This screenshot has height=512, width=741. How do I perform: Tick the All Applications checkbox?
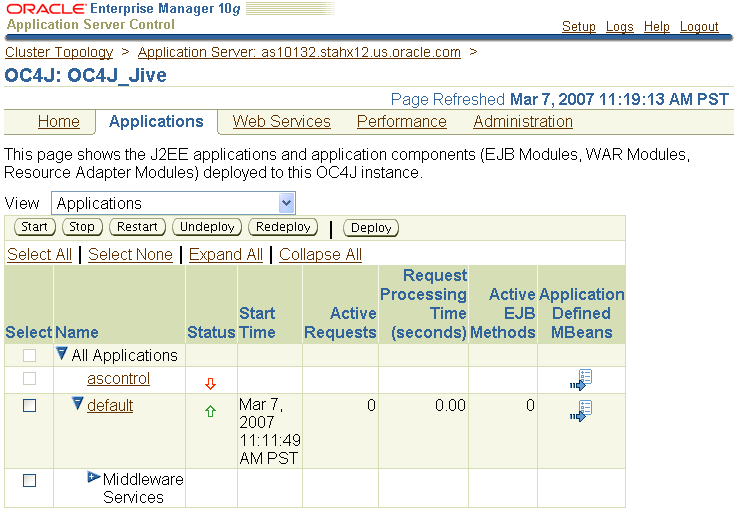pyautogui.click(x=29, y=355)
